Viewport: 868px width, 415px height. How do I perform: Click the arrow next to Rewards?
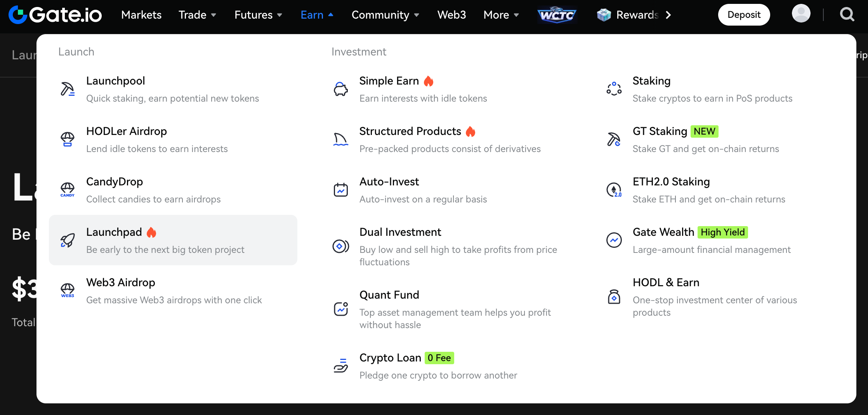click(668, 15)
